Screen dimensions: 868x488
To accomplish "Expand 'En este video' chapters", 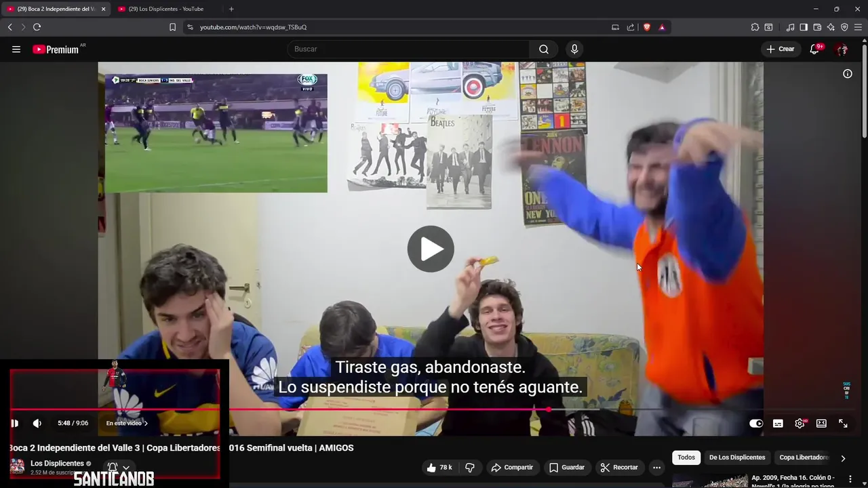I will click(127, 424).
